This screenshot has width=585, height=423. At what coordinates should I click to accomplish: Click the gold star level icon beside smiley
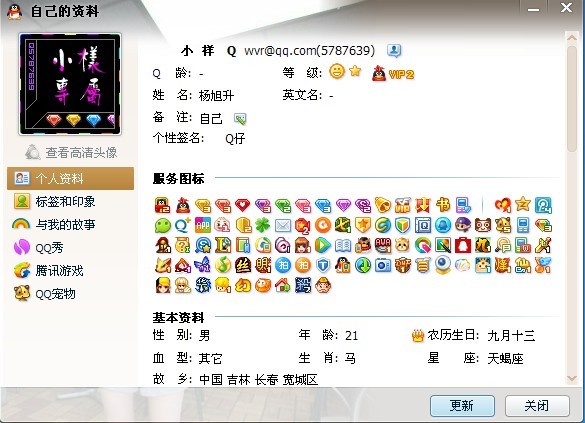(x=355, y=70)
